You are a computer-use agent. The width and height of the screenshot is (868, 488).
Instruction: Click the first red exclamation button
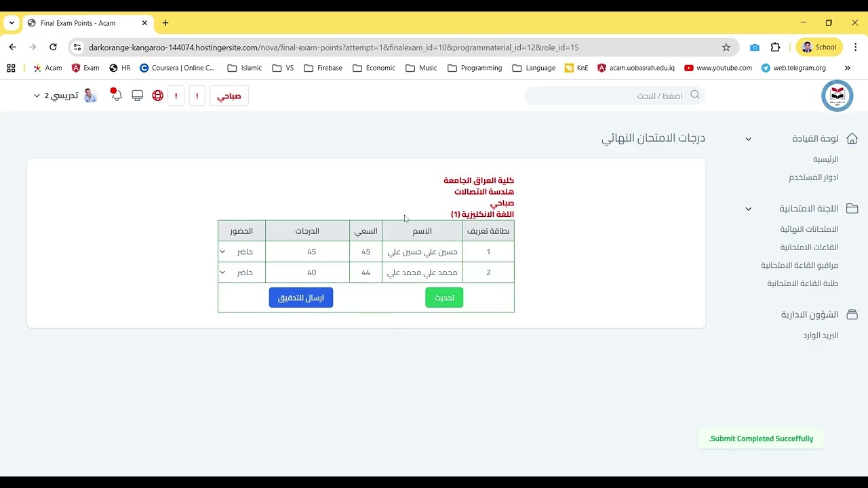(197, 96)
